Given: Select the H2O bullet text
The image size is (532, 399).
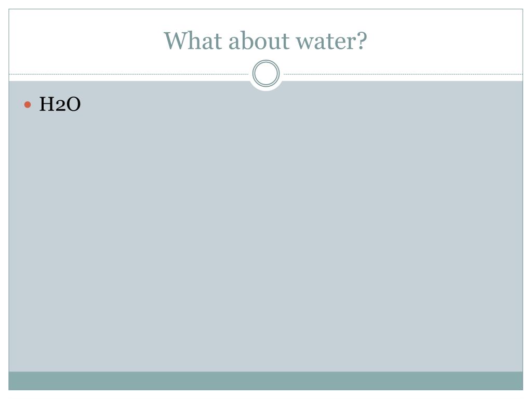Looking at the screenshot, I should coord(60,104).
